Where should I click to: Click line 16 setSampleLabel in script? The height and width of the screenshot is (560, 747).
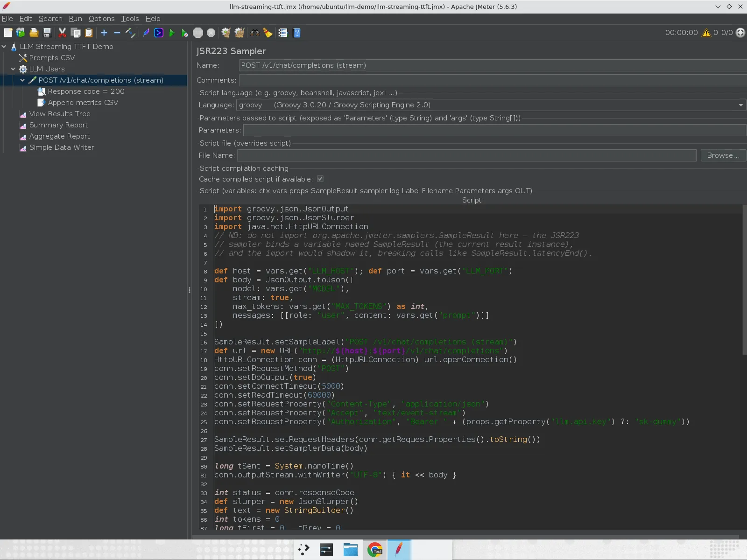365,342
